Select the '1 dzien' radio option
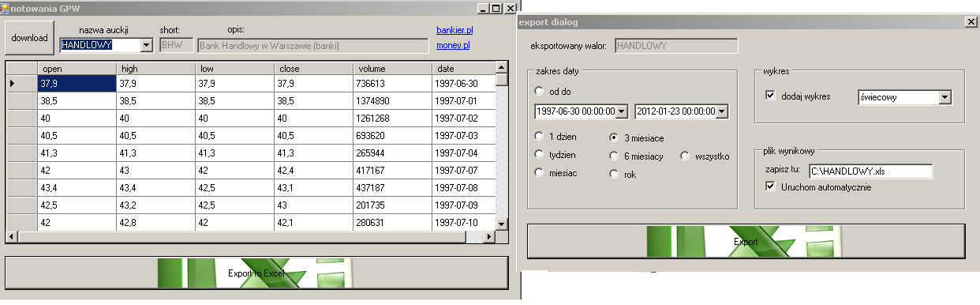This screenshot has width=980, height=305. point(540,137)
